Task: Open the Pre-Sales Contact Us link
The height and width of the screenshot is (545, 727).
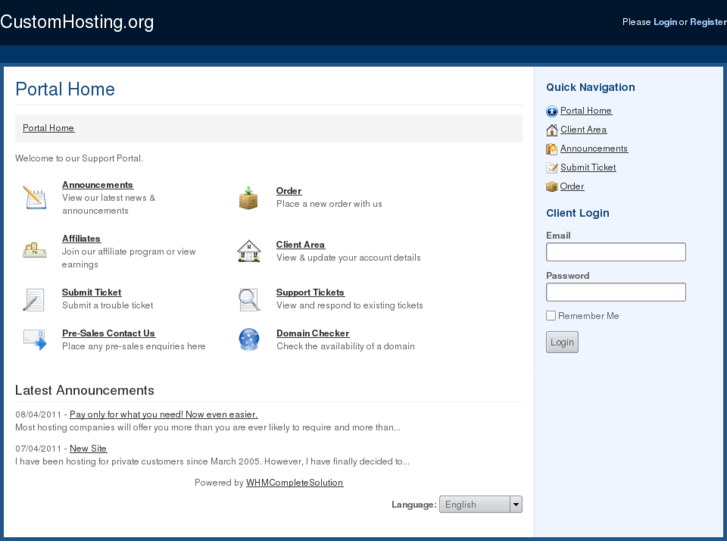Action: click(x=108, y=333)
